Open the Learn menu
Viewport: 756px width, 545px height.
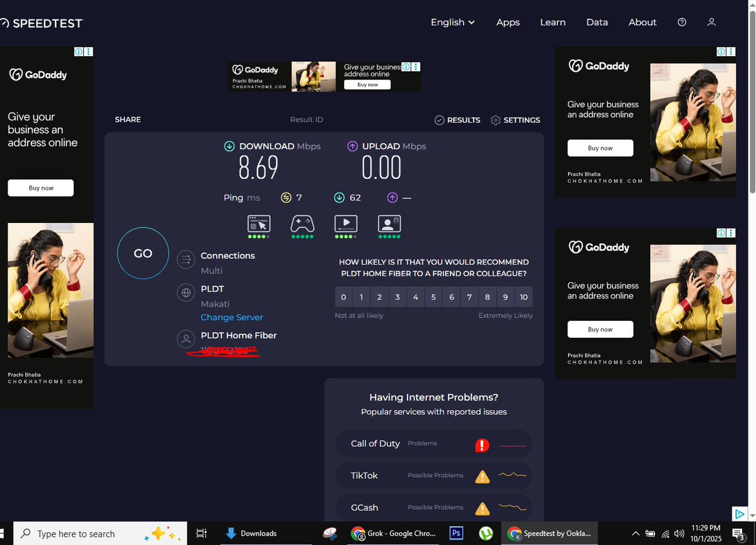553,22
